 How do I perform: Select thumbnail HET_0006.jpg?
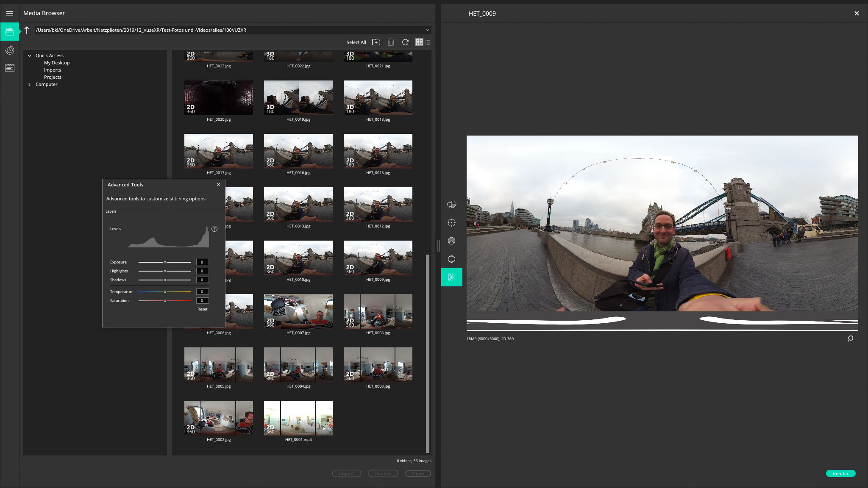[378, 311]
